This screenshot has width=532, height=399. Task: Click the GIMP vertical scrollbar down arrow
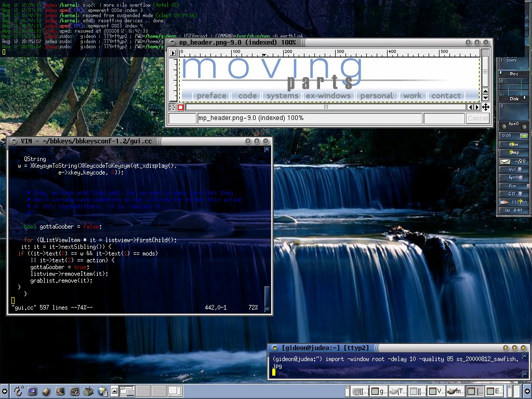click(x=486, y=98)
